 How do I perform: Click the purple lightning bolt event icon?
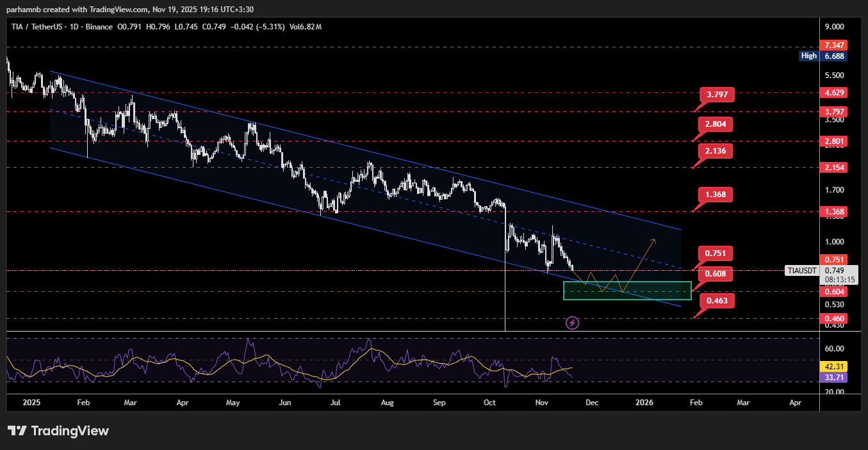pos(572,323)
